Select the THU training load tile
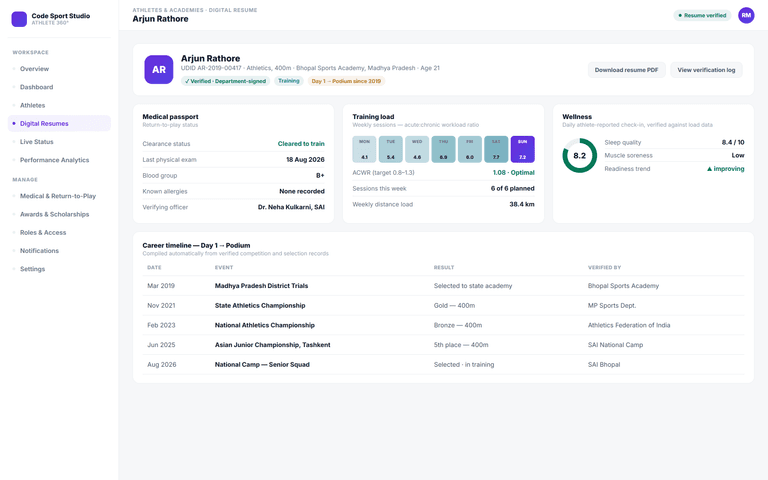 pos(443,149)
